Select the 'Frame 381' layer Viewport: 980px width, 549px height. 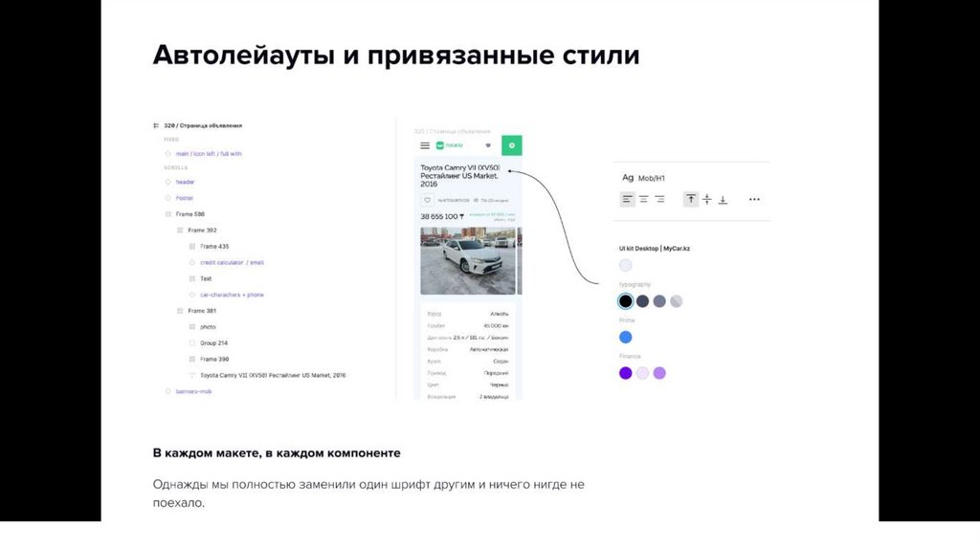tap(202, 311)
